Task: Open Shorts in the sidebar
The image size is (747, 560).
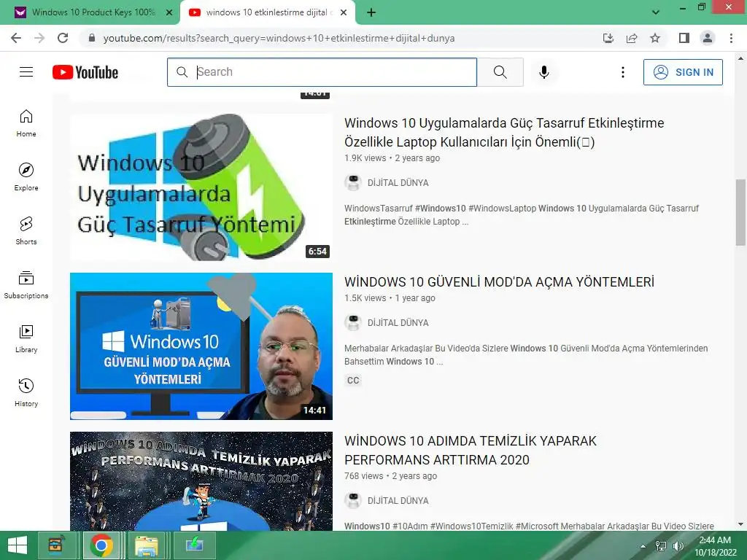Action: coord(26,231)
